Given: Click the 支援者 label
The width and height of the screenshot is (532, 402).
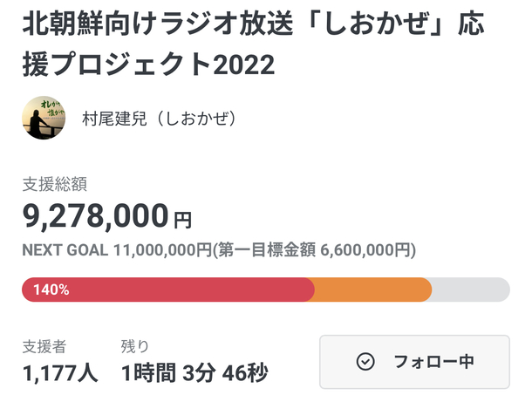Looking at the screenshot, I should (44, 346).
